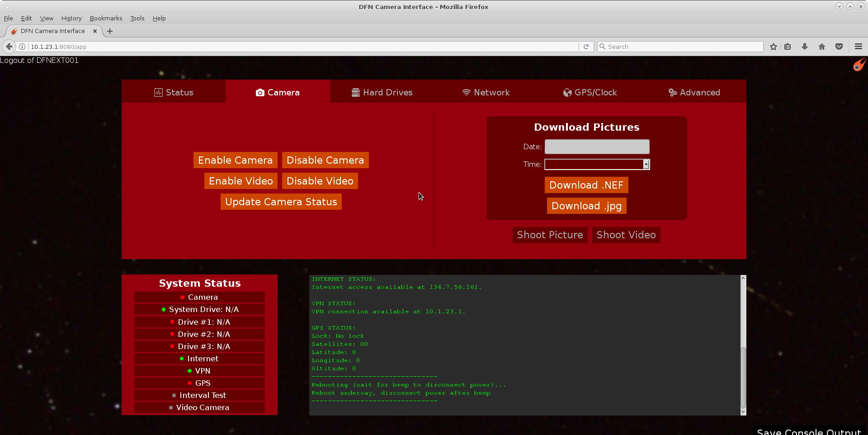Click the globe icon beside GPS/Clock
868x435 pixels.
567,92
